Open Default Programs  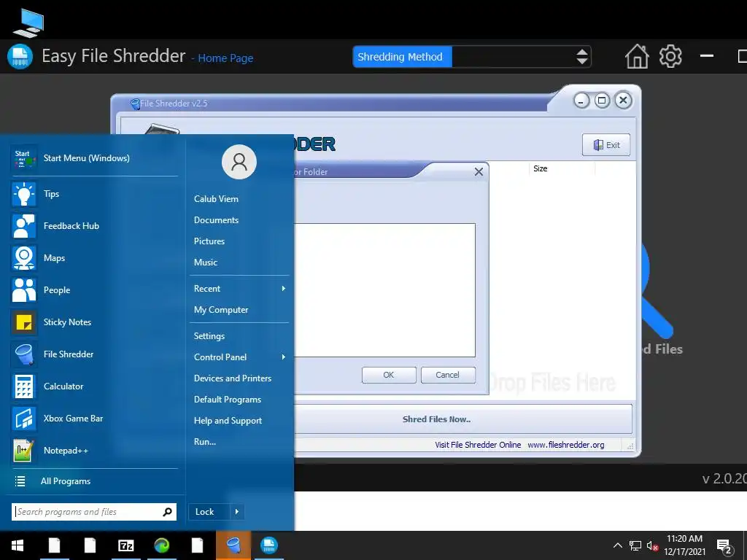228,400
